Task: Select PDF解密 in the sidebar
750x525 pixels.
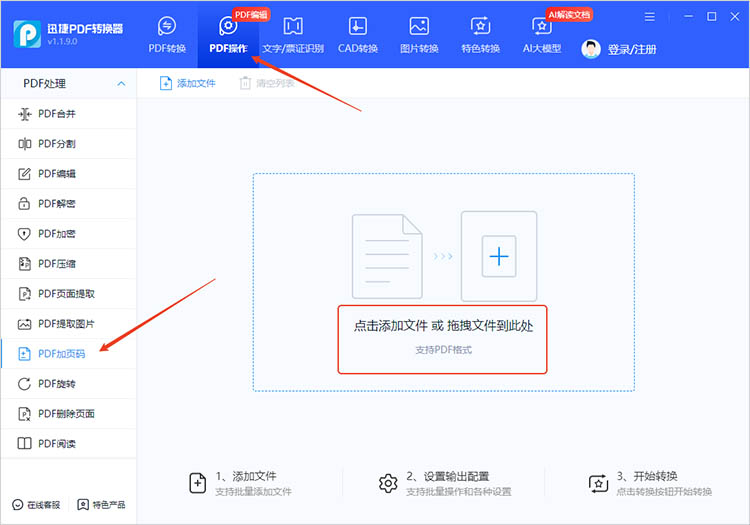Action: coord(68,204)
